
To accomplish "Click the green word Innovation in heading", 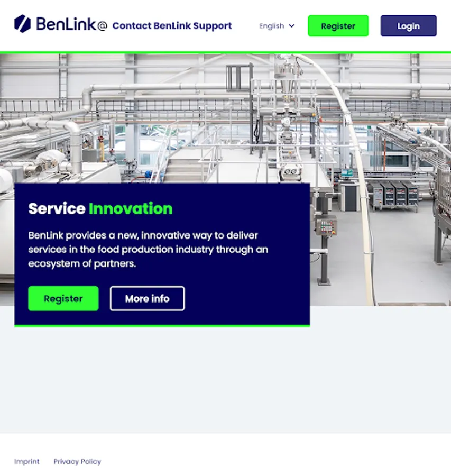I will [x=131, y=209].
